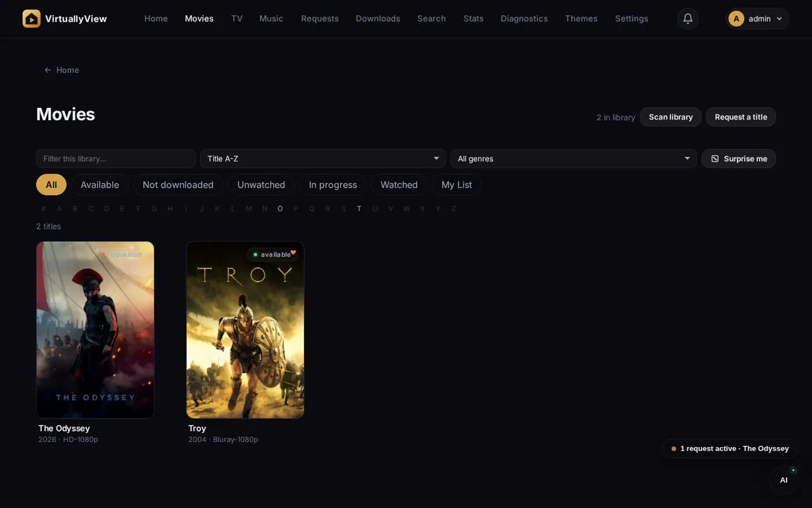
Task: Open the Settings nav item
Action: (x=632, y=18)
